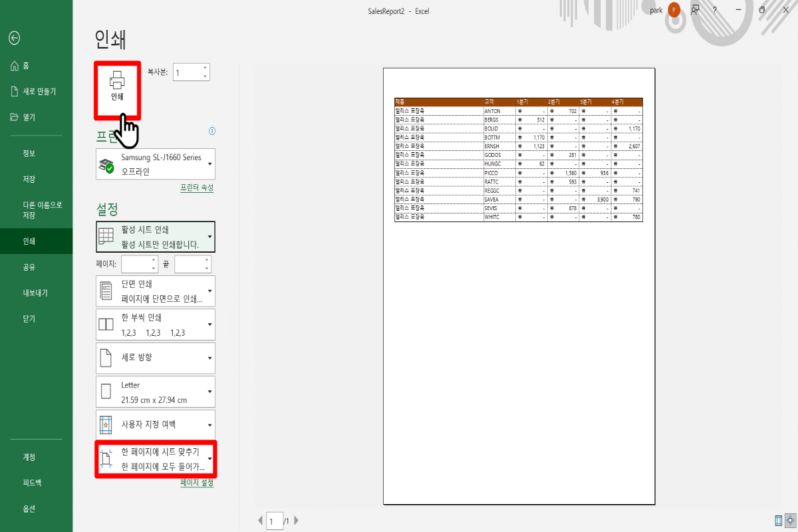
Task: Open the 페이지 설정 link
Action: 197,483
